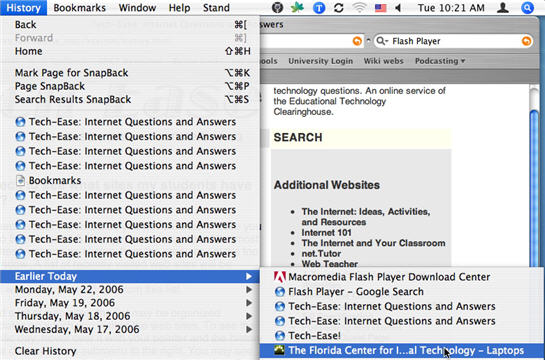Open the Window menu
Screen dimensions: 545x360
[137, 8]
